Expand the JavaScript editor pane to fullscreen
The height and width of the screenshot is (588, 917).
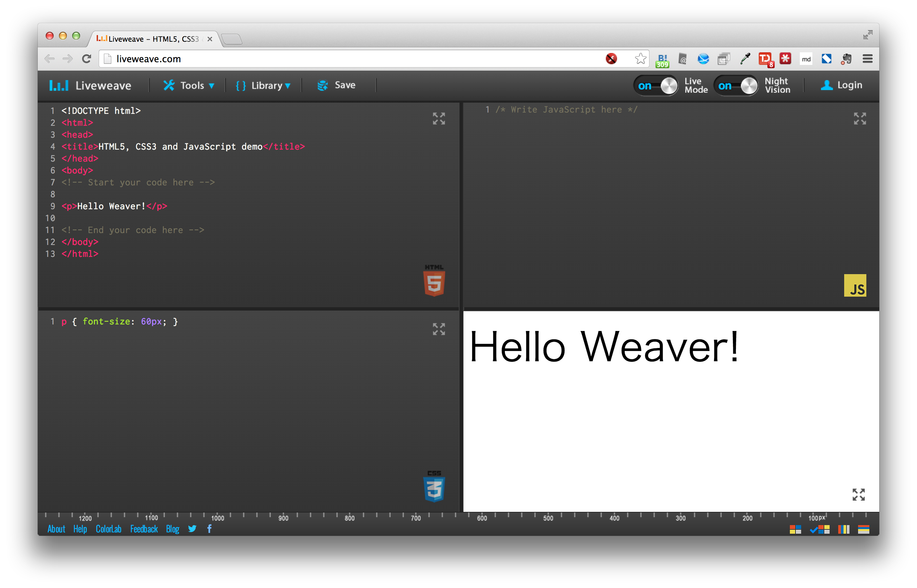coord(860,119)
